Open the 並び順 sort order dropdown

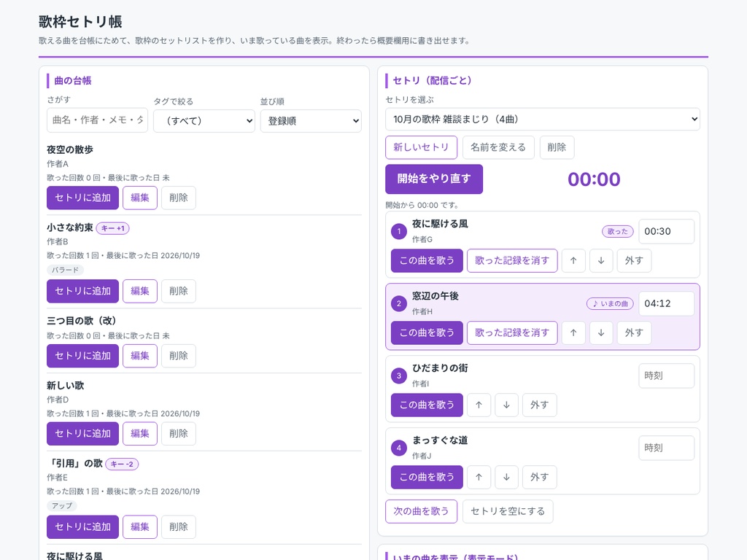coord(311,121)
